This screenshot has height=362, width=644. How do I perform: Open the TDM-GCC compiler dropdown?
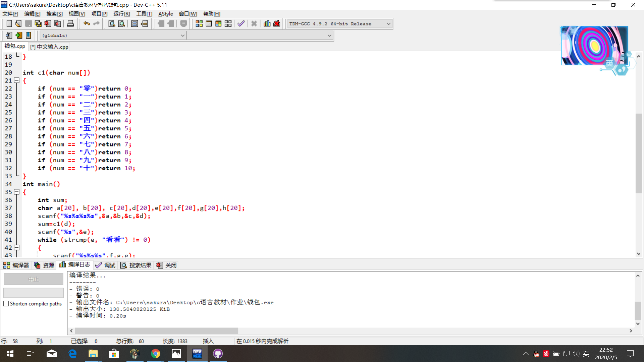(388, 24)
